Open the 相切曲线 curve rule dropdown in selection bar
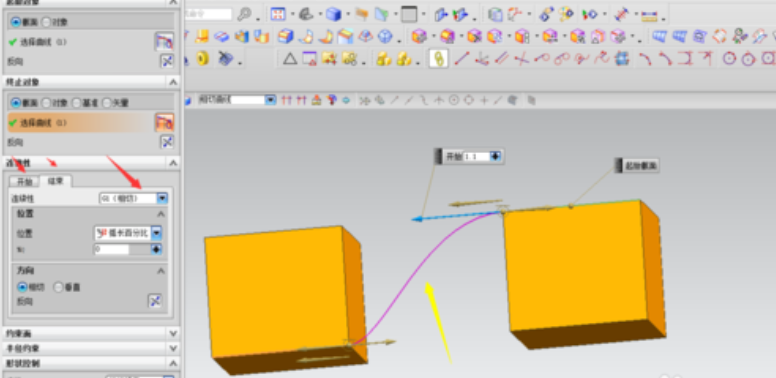776x378 pixels. 270,100
